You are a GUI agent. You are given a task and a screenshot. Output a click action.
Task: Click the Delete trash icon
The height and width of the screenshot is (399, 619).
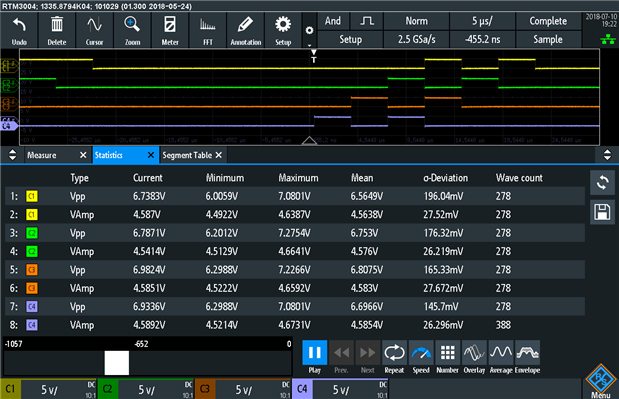tap(57, 30)
